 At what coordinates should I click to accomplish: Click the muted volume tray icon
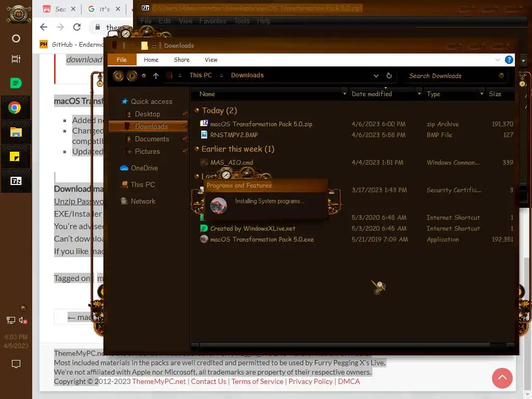(x=23, y=320)
